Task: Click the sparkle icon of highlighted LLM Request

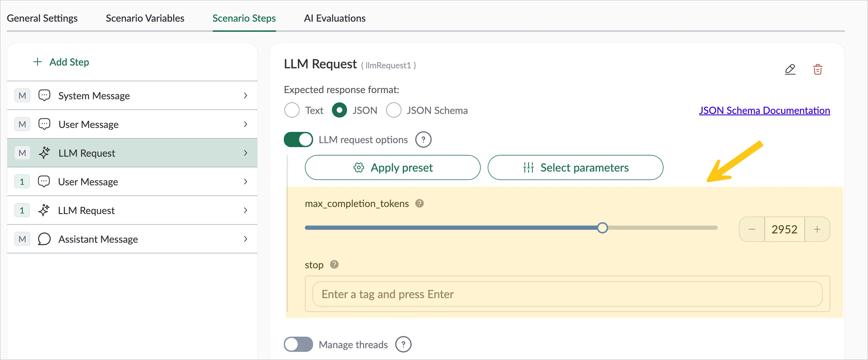Action: point(44,153)
